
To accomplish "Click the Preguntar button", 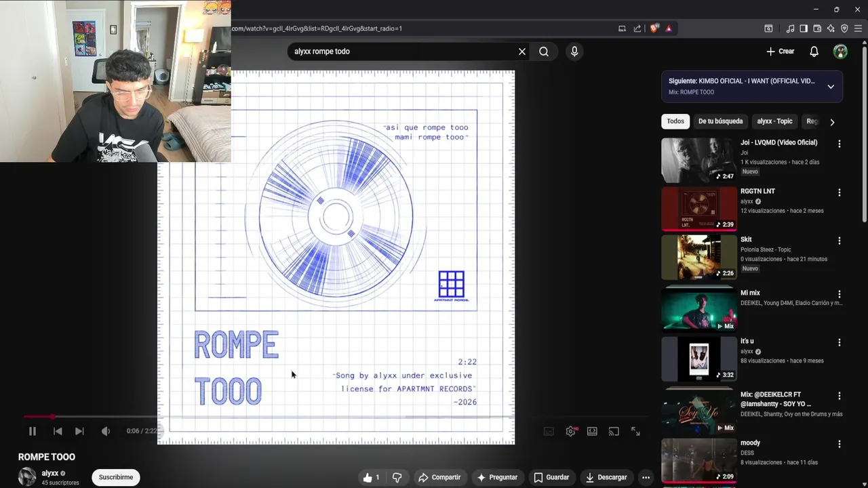I will pos(497,477).
